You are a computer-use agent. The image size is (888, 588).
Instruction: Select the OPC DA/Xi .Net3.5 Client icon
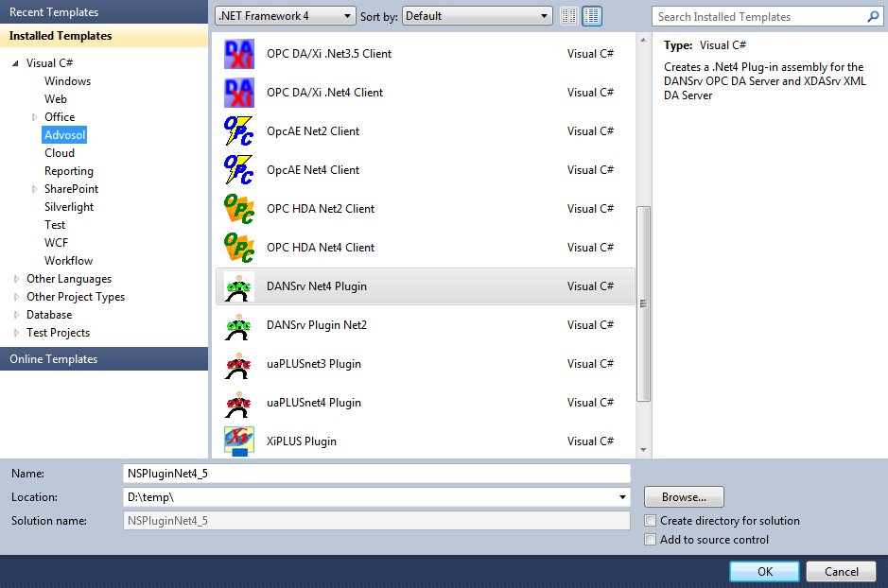coord(239,54)
